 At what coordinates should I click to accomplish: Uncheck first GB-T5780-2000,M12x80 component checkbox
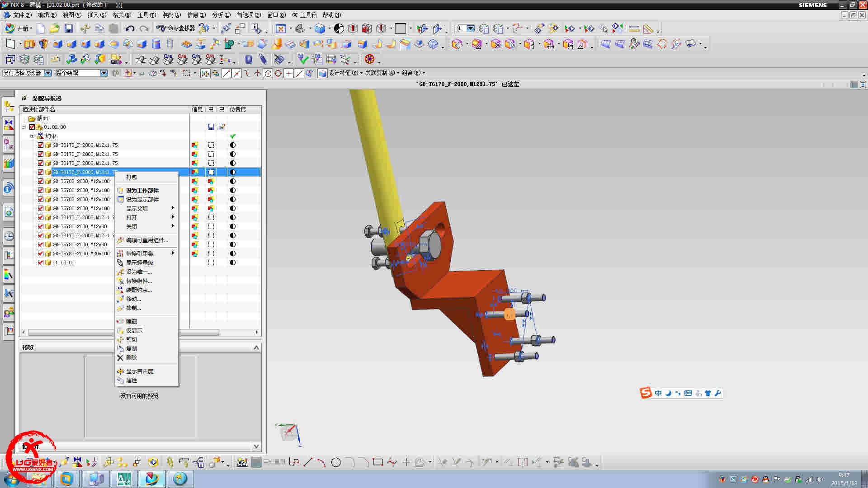coord(41,226)
